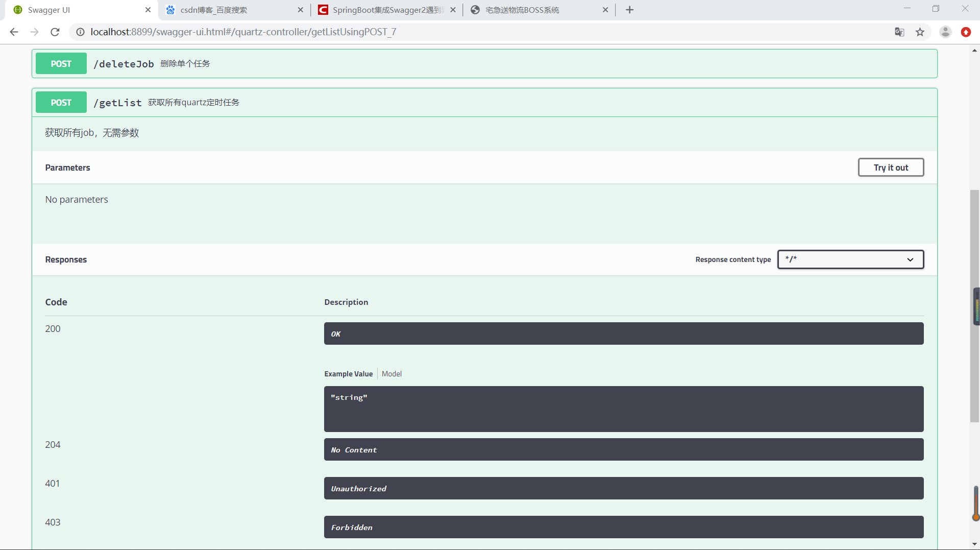Screen dimensions: 980x550
Task: Switch to 宅急送物流BOSS系统 tab
Action: (x=538, y=10)
